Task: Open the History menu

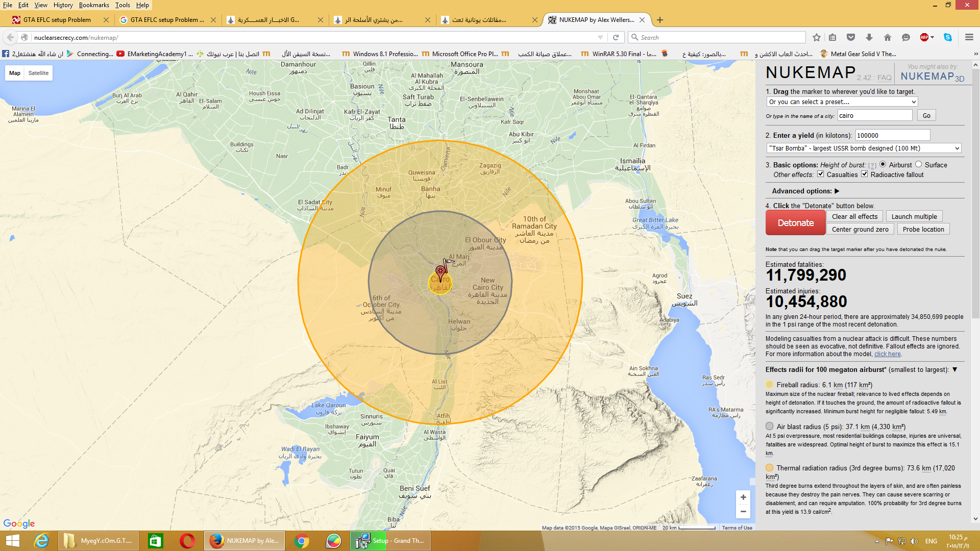Action: pyautogui.click(x=63, y=5)
